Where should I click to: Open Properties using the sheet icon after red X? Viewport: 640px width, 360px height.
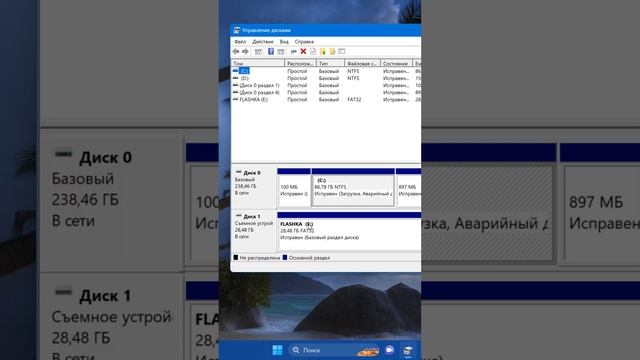(313, 51)
